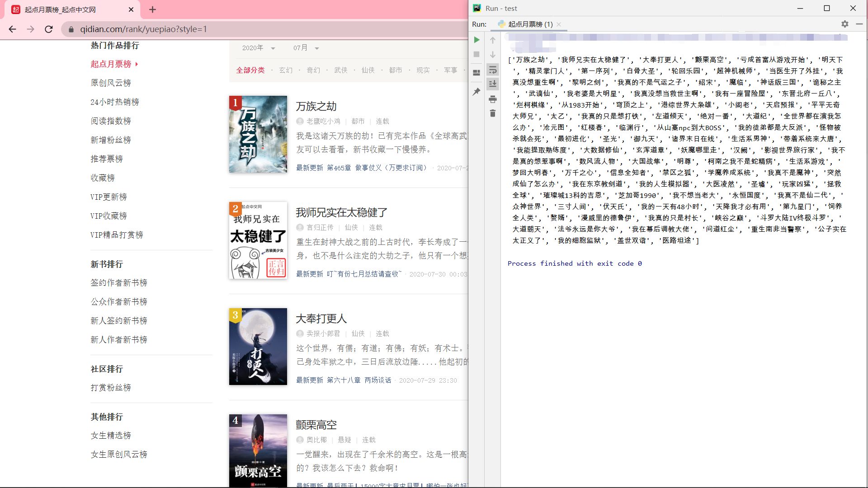Screen dimensions: 868x488
Task: Stop the running process with the stop square
Action: pyautogui.click(x=476, y=54)
